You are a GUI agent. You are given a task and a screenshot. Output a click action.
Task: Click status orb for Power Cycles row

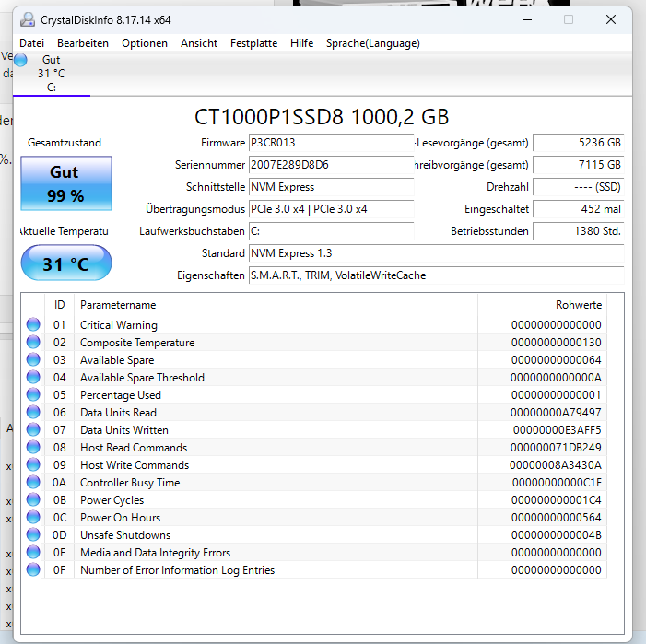[33, 499]
